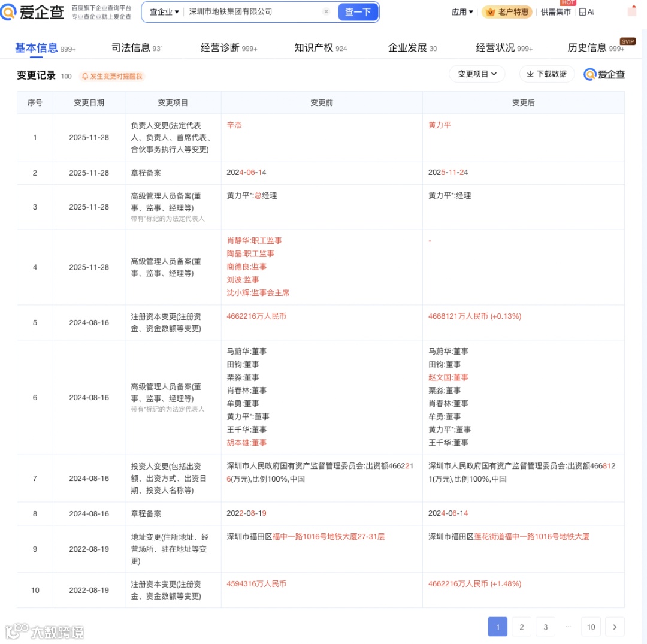This screenshot has height=644, width=647.
Task: Click 莲花街道福中一路1016号地铁大厦 address in row 9
Action: 531,537
